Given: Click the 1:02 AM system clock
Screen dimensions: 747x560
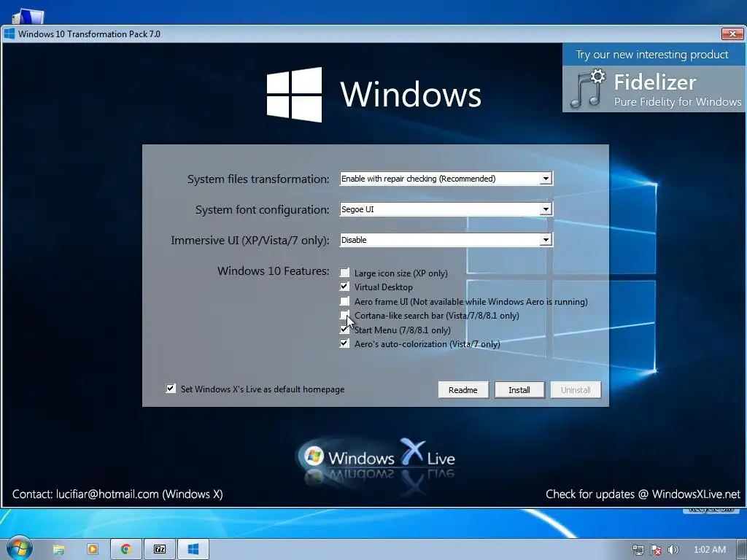Looking at the screenshot, I should tap(709, 550).
